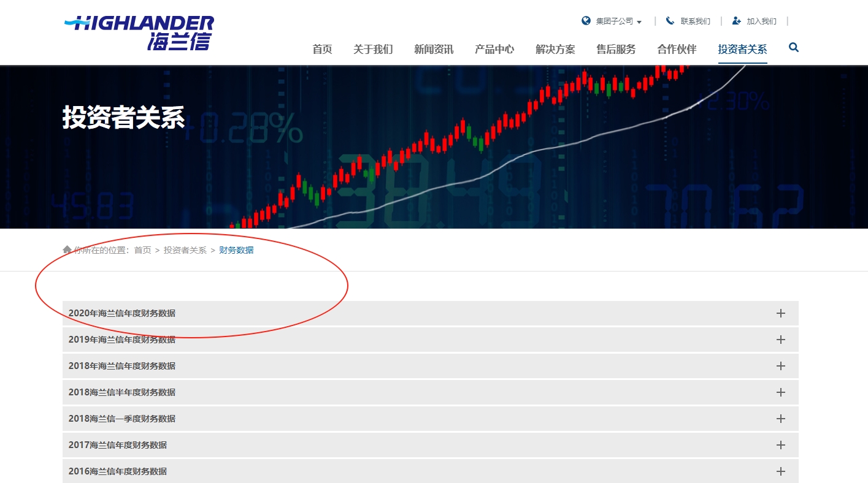This screenshot has height=483, width=868.
Task: Click the title 2020年海兰信年度财务数据
Action: click(122, 313)
